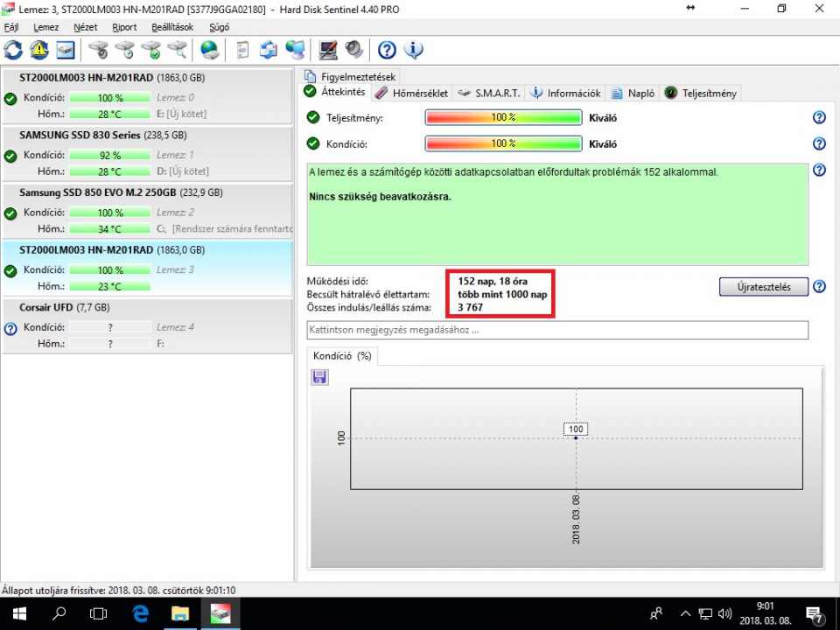Click the Teljesítmény 100 % gradient bar
The image size is (840, 630).
pos(503,117)
